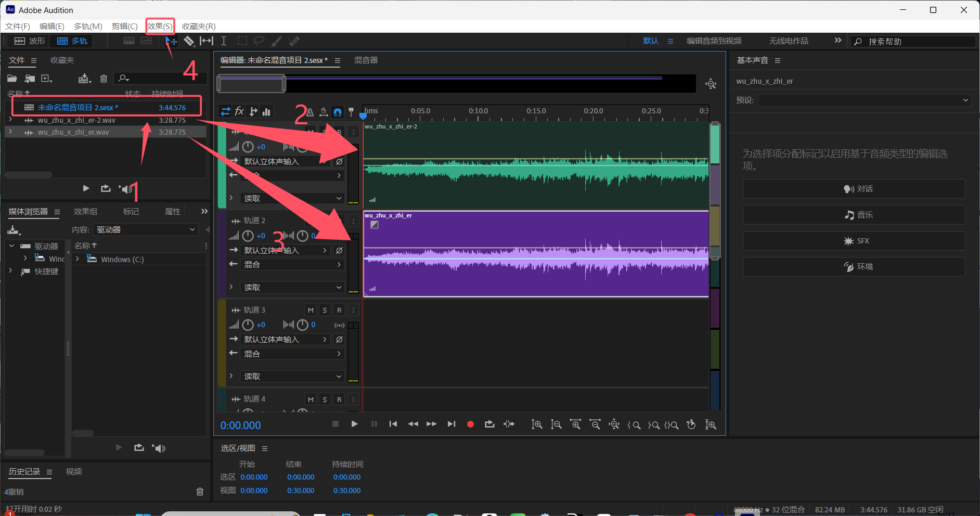Expand 快捷键 shortcuts tree node

(x=10, y=271)
